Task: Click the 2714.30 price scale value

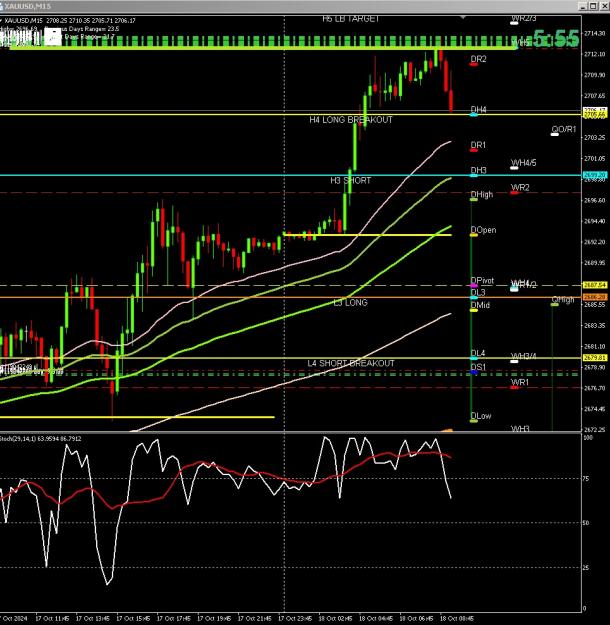Action: [x=594, y=33]
